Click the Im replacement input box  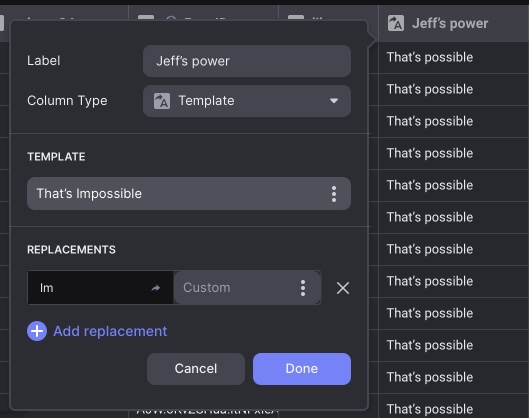pyautogui.click(x=101, y=288)
